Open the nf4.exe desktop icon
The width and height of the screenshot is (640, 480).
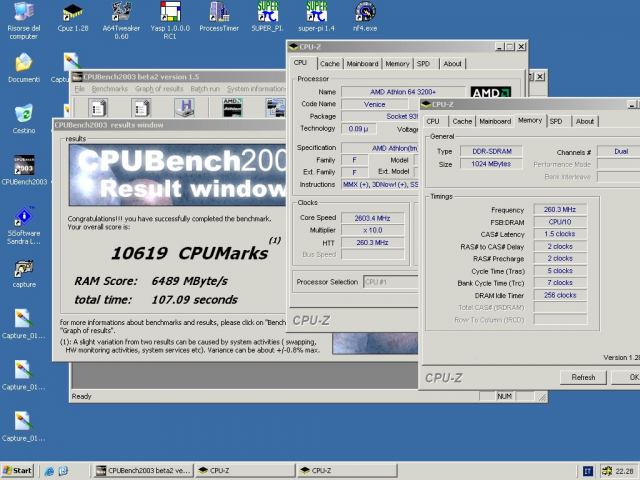(365, 17)
